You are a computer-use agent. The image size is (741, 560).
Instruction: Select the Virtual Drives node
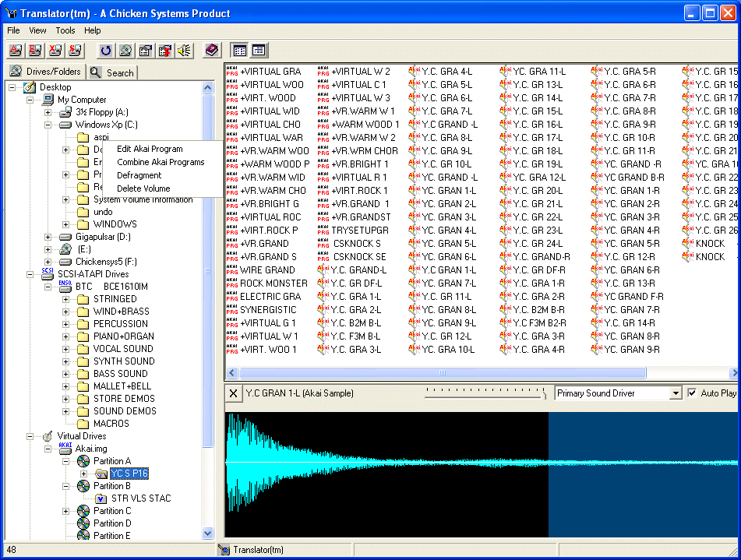tap(82, 435)
